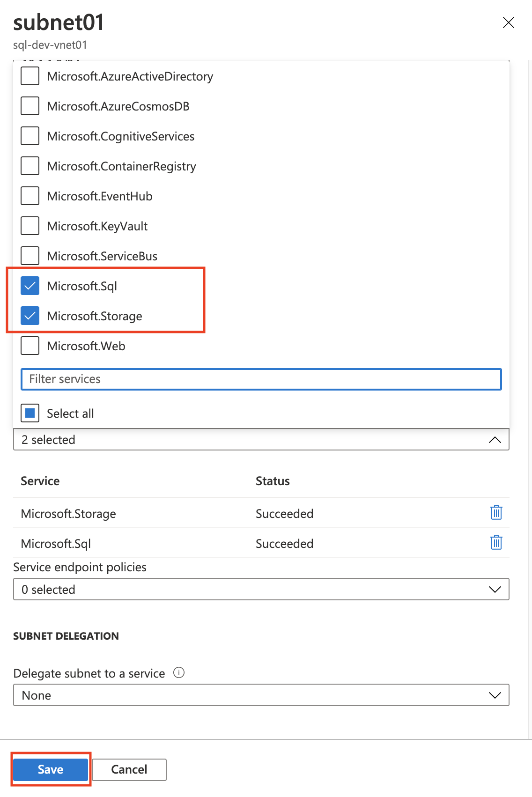This screenshot has width=532, height=797.
Task: Open the Service endpoint policies dropdown
Action: tap(261, 590)
